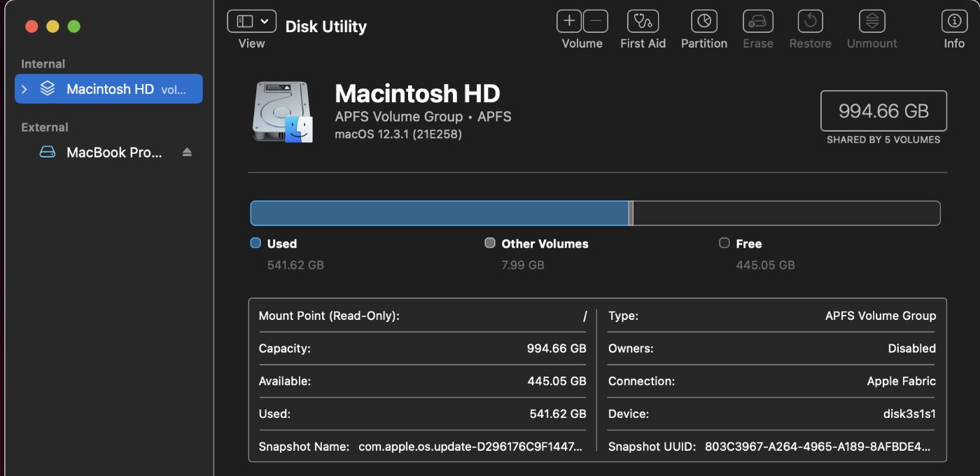The image size is (980, 476).
Task: Click the Free space legend swatch
Action: coord(724,243)
